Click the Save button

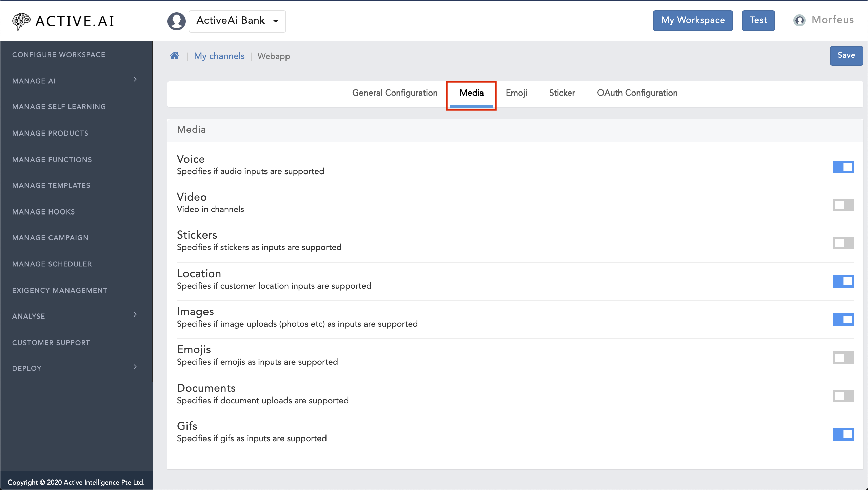tap(846, 56)
